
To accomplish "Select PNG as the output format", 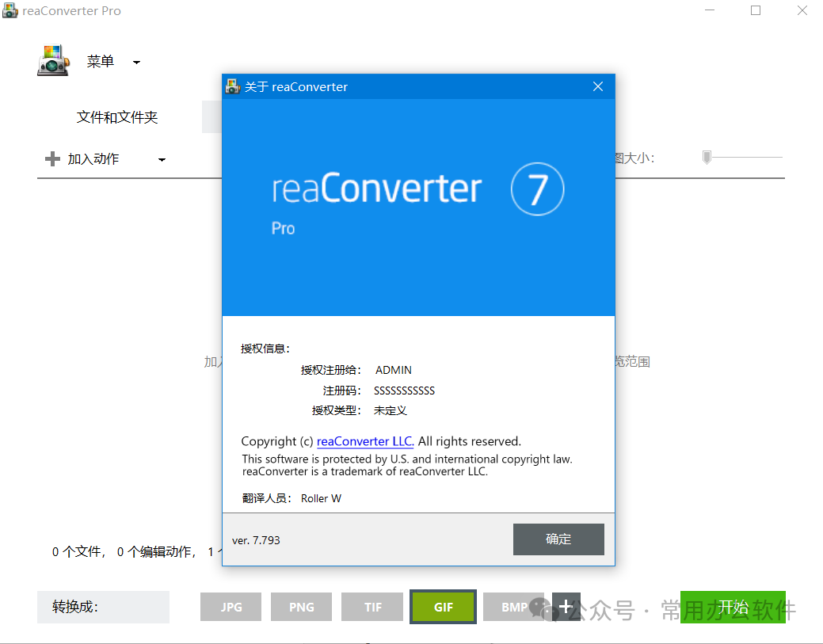I will tap(301, 608).
